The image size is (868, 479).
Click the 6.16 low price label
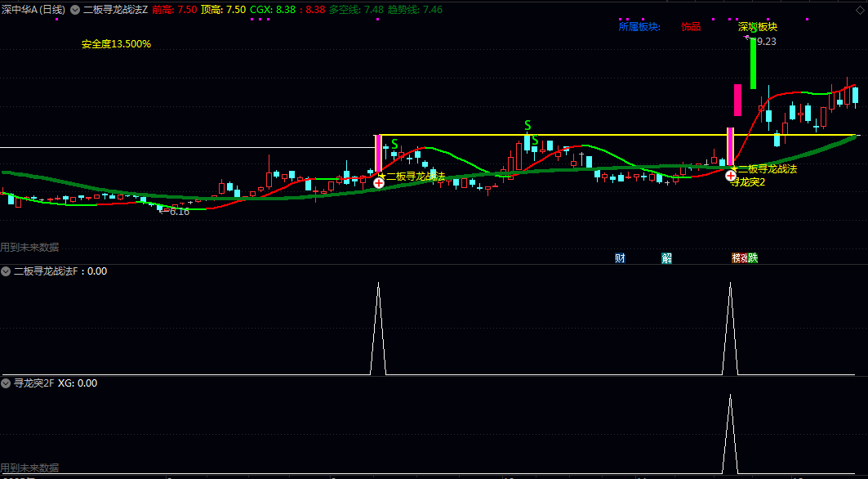pyautogui.click(x=176, y=212)
